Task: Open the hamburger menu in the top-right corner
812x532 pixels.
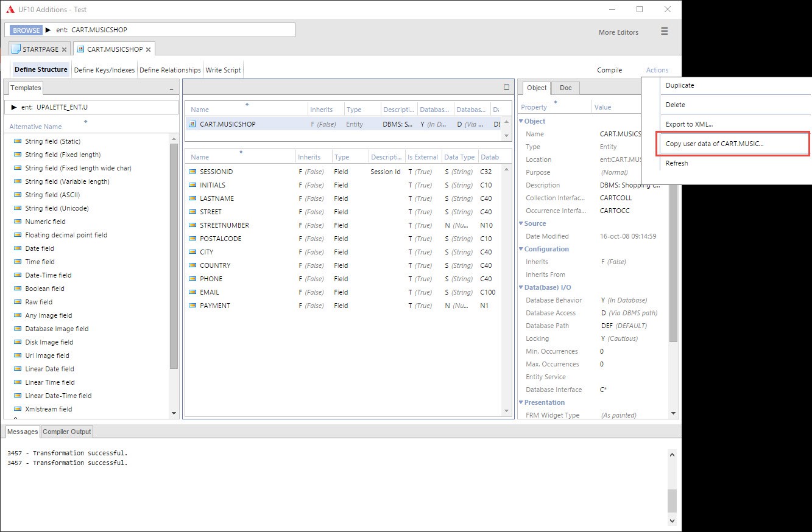Action: pyautogui.click(x=664, y=32)
